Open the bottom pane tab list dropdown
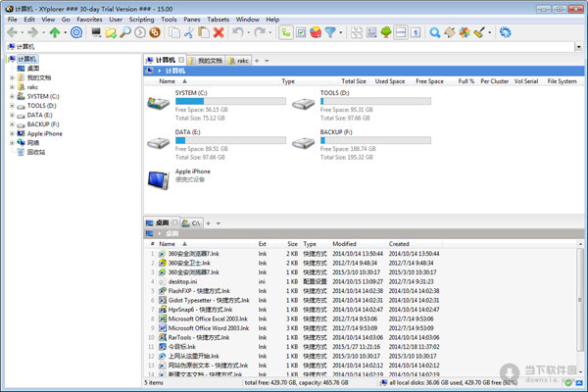The image size is (588, 392). pos(219,223)
